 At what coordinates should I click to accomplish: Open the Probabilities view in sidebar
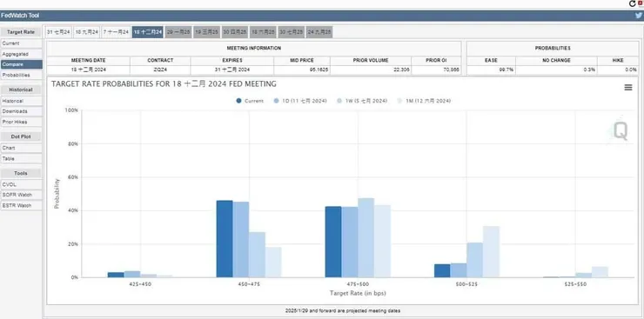click(x=21, y=75)
